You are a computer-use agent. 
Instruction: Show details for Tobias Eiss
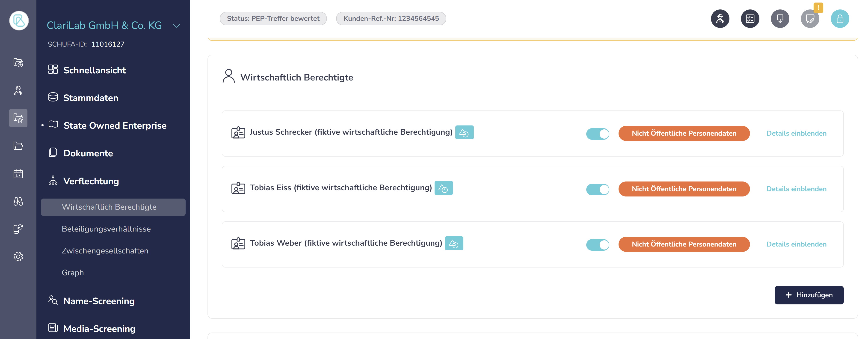click(x=796, y=189)
